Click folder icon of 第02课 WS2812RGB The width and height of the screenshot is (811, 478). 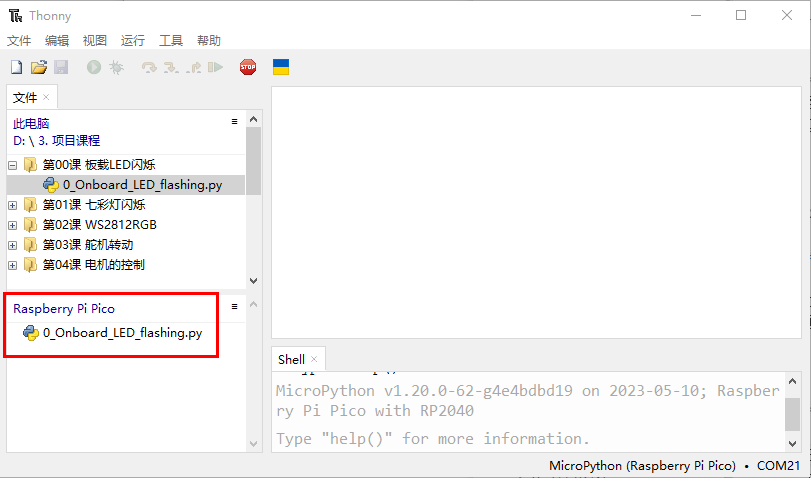[x=31, y=225]
